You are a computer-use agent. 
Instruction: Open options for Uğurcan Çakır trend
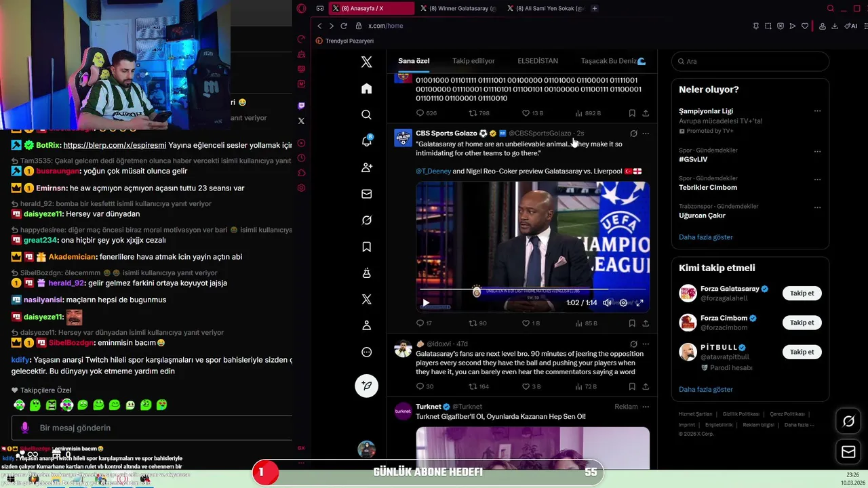pyautogui.click(x=817, y=206)
